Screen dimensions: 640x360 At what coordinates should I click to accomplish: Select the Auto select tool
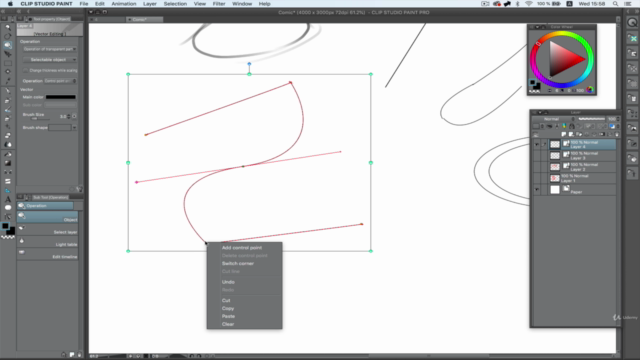(8, 71)
